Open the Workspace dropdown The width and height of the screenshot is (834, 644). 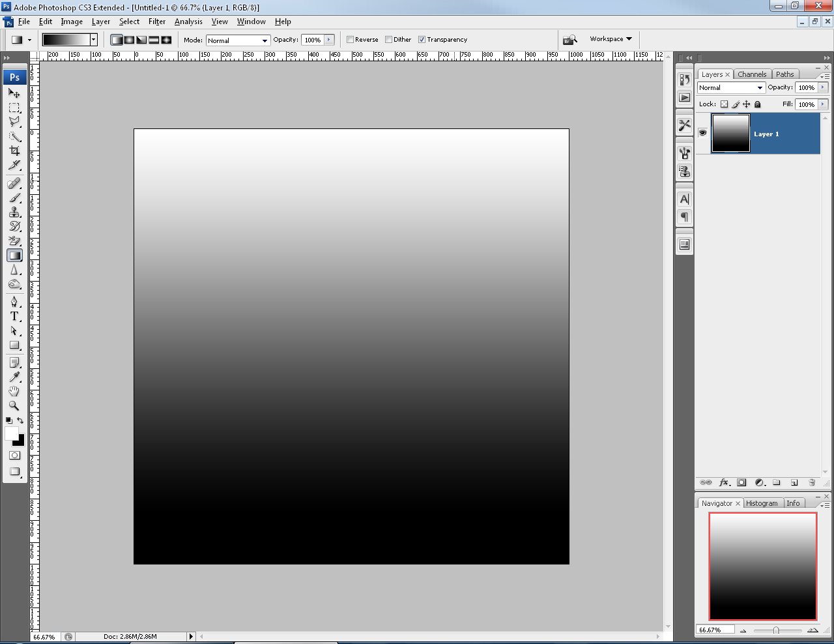pyautogui.click(x=611, y=39)
